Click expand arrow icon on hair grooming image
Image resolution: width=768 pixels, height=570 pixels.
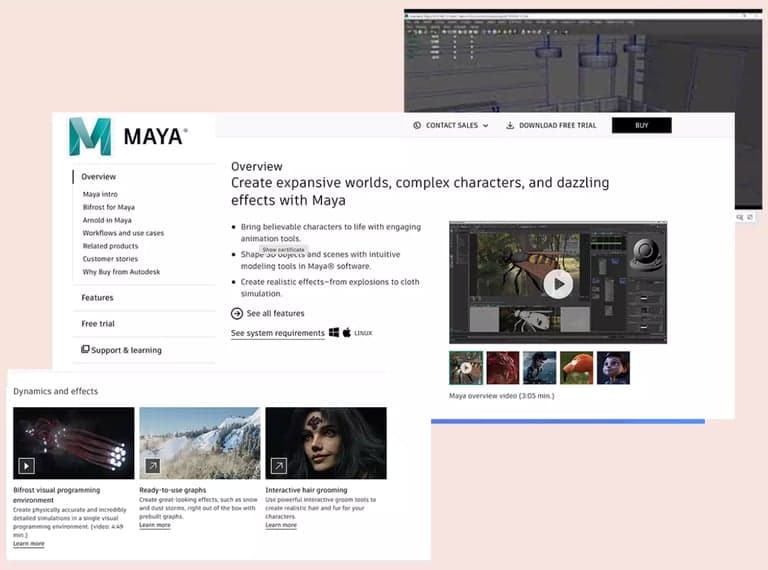click(279, 466)
